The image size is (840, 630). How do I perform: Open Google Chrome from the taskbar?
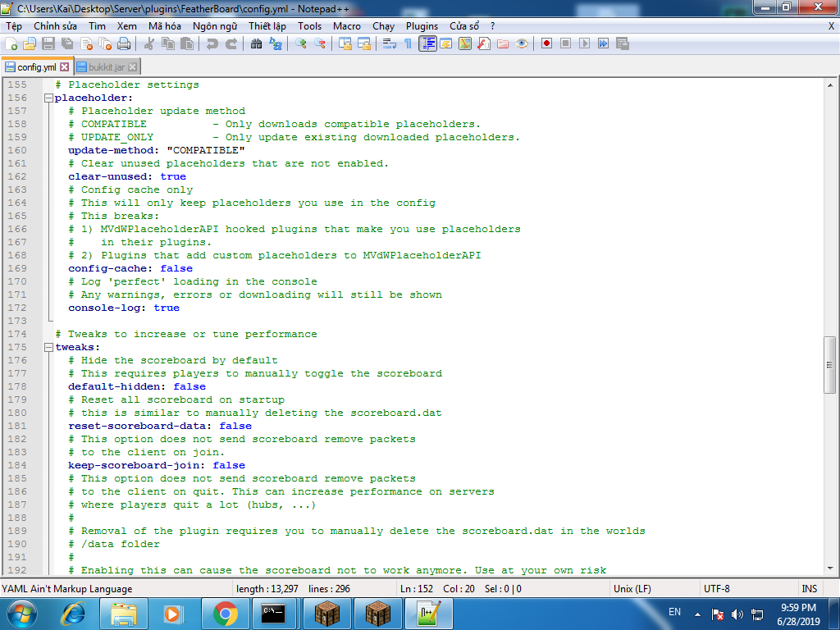click(225, 613)
